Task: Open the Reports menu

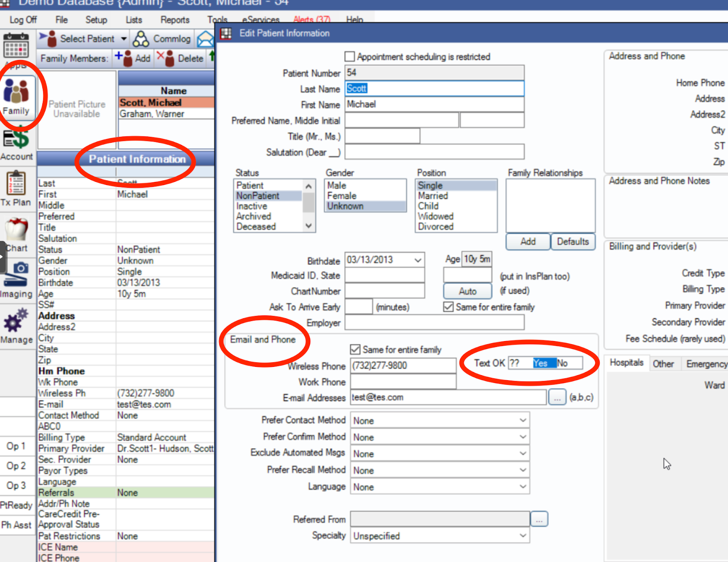Action: pyautogui.click(x=175, y=20)
